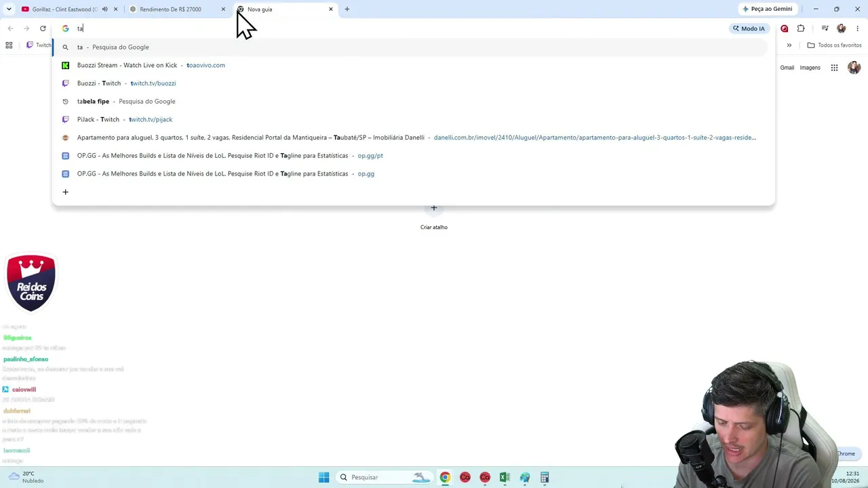This screenshot has width=868, height=488.
Task: Open Chrome from the taskbar
Action: click(x=445, y=477)
